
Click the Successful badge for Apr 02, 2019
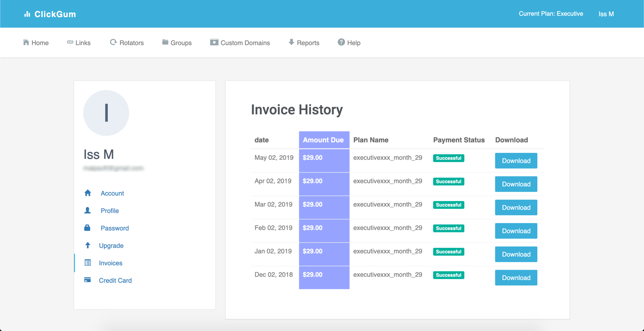pos(449,181)
